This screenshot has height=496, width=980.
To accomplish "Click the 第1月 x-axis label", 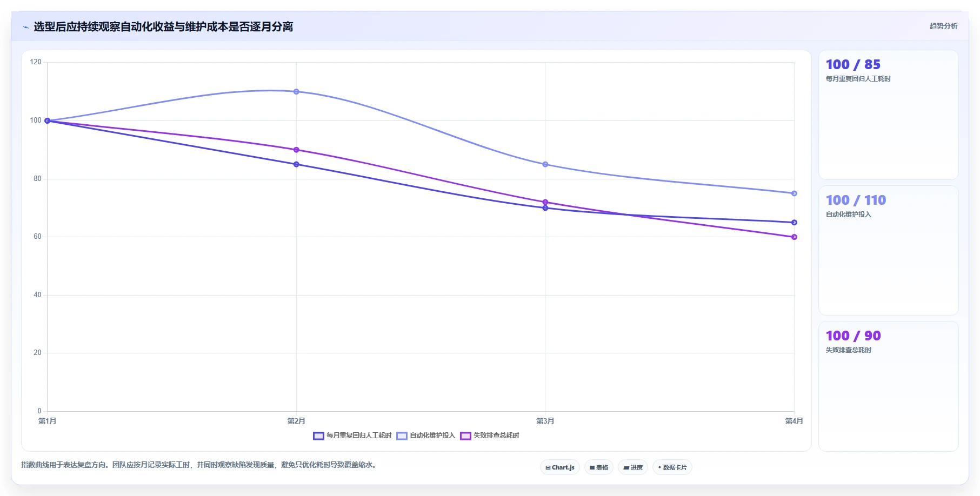I will tap(47, 421).
